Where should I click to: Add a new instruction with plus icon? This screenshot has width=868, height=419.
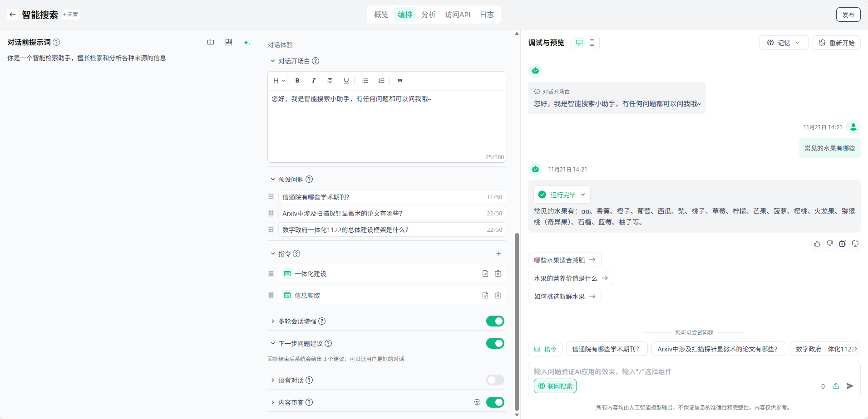click(x=498, y=253)
